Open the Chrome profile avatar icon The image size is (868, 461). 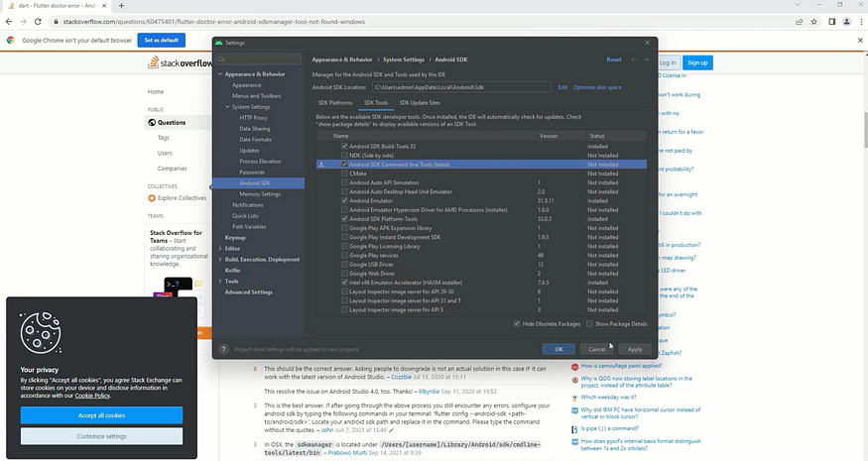pyautogui.click(x=846, y=22)
